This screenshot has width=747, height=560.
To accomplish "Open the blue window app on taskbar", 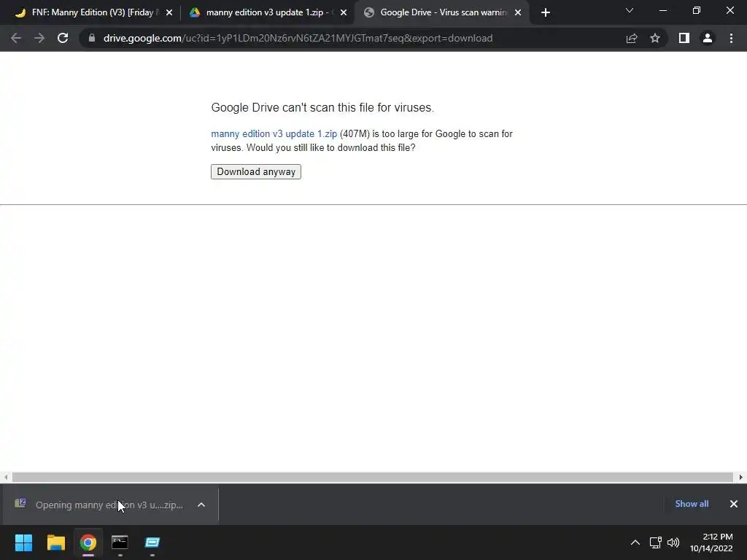I will point(152,542).
